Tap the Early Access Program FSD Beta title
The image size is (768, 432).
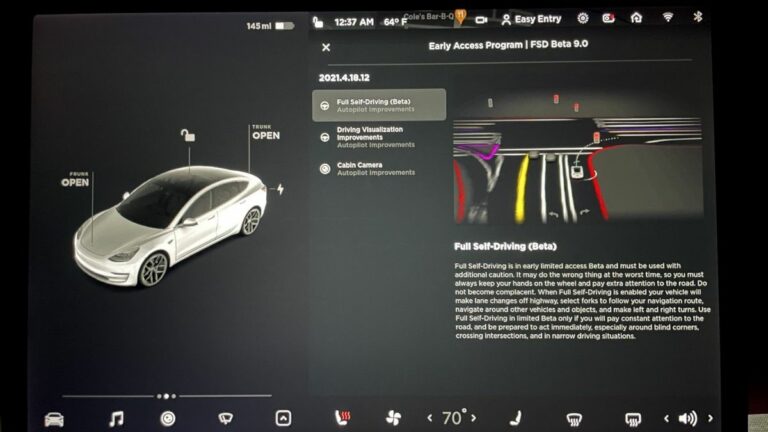[508, 45]
